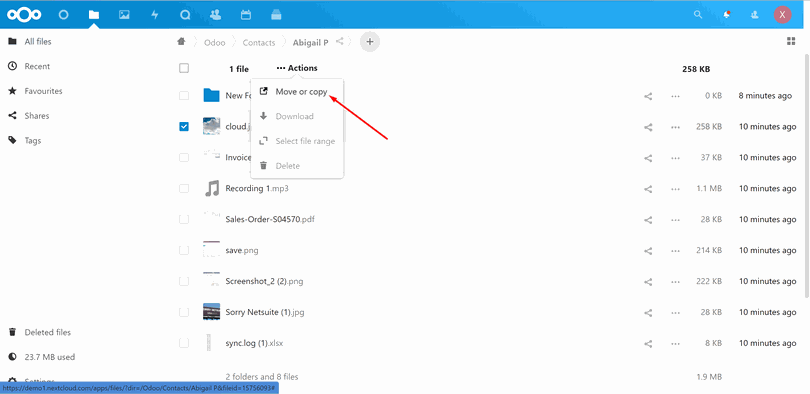Image resolution: width=810 pixels, height=394 pixels.
Task: Go to Contacts breadcrumb
Action: pos(259,43)
